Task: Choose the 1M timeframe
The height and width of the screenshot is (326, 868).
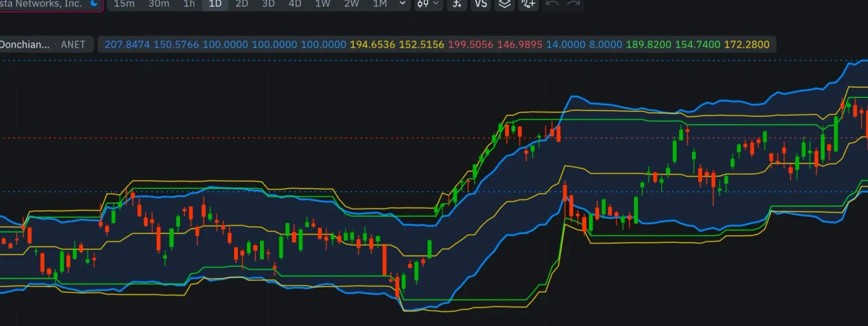Action: click(x=380, y=3)
